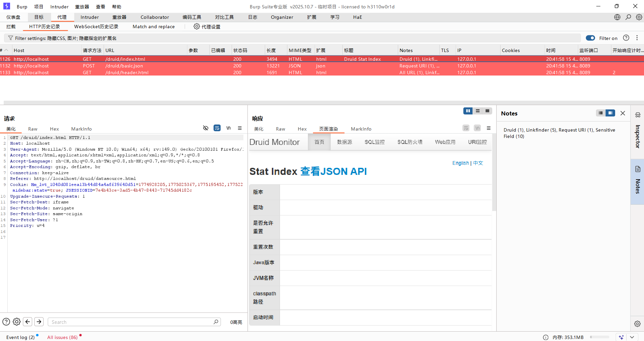Select the /druid/basic.json POST row
Viewport: 644px width, 341px height.
pos(322,66)
